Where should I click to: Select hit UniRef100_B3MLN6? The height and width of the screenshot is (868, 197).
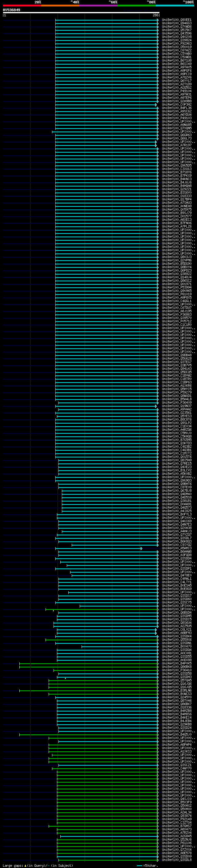pos(176,690)
